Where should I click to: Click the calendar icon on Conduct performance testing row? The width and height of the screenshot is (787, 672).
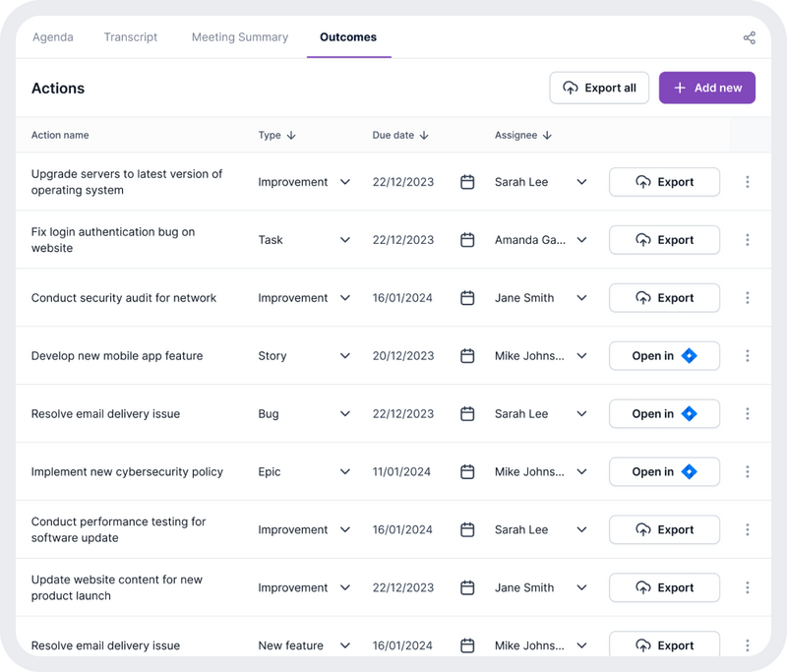pyautogui.click(x=467, y=529)
